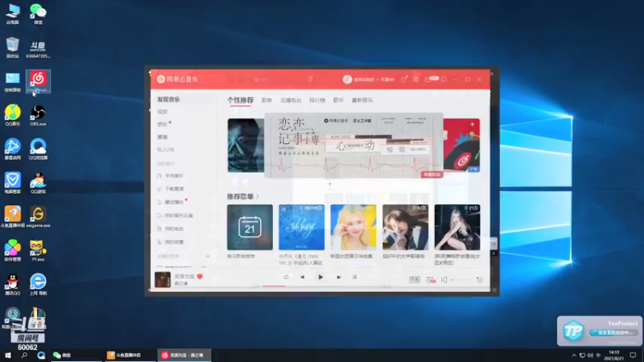Click the now playing album art
Image resolution: width=644 pixels, height=362 pixels.
point(163,279)
